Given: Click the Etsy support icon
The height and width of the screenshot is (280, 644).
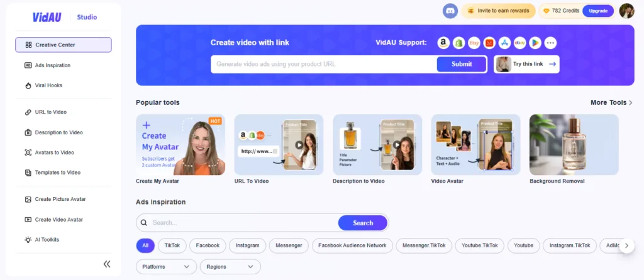Looking at the screenshot, I should (x=474, y=43).
